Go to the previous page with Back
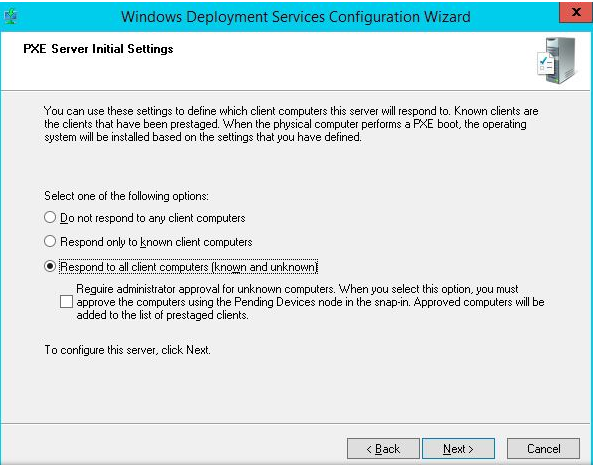 coord(383,449)
